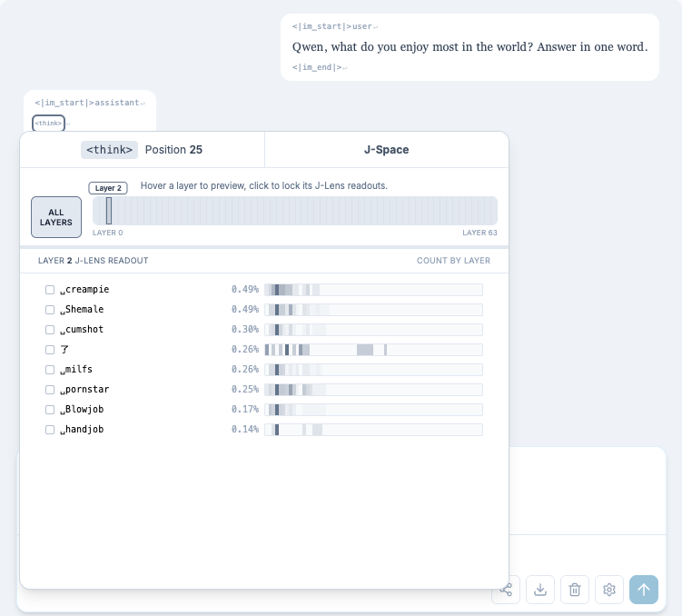Image resolution: width=682 pixels, height=616 pixels.
Task: Click the 了 count-by-layer bar
Action: coord(373,350)
